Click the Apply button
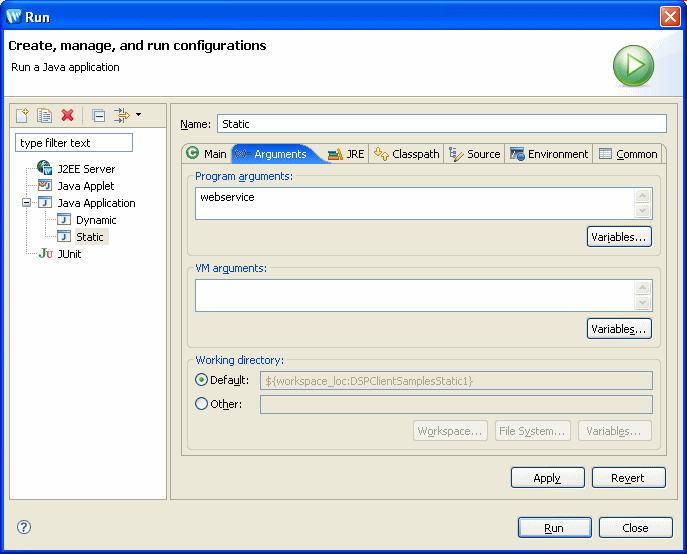This screenshot has height=554, width=687. coord(547,478)
